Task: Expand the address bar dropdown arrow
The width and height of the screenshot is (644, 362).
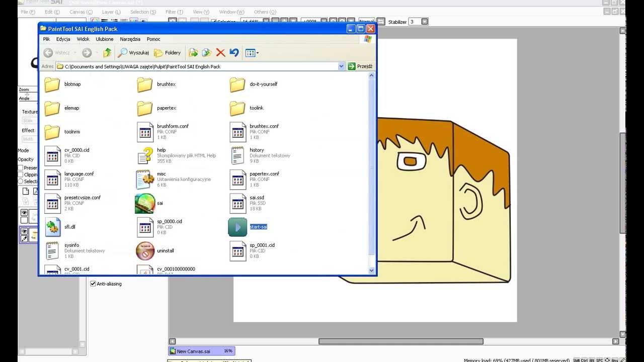Action: pyautogui.click(x=342, y=66)
